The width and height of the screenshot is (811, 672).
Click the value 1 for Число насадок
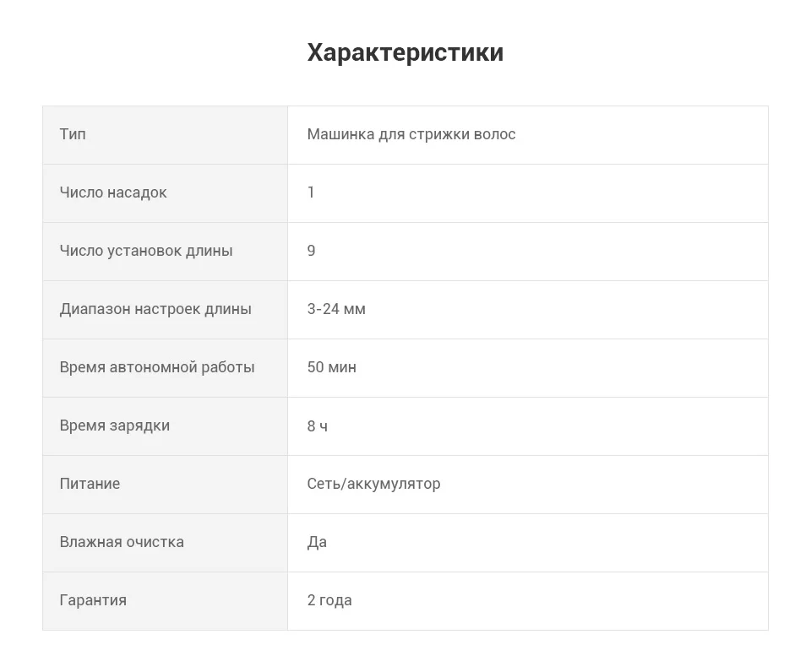click(311, 192)
